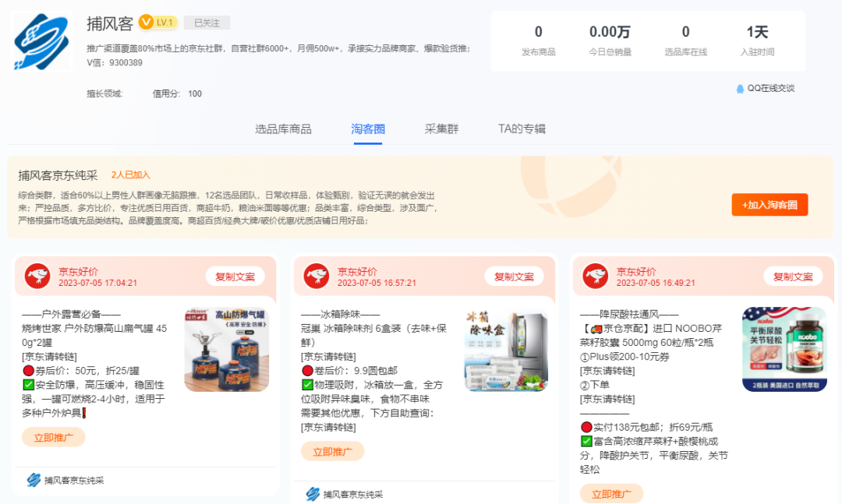Toggle the 已关注 follow button
The height and width of the screenshot is (504, 842).
[207, 23]
